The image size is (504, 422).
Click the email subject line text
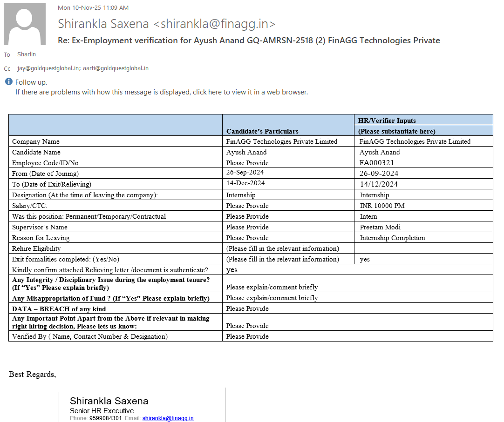pyautogui.click(x=249, y=40)
